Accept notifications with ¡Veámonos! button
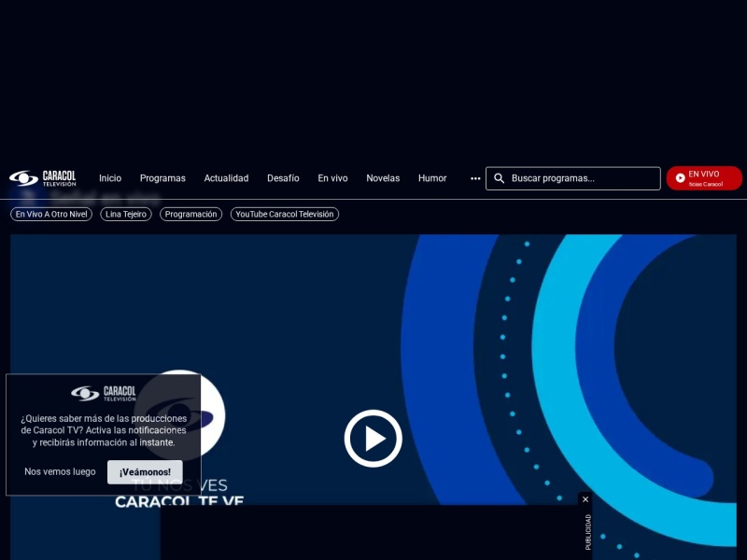 point(145,472)
